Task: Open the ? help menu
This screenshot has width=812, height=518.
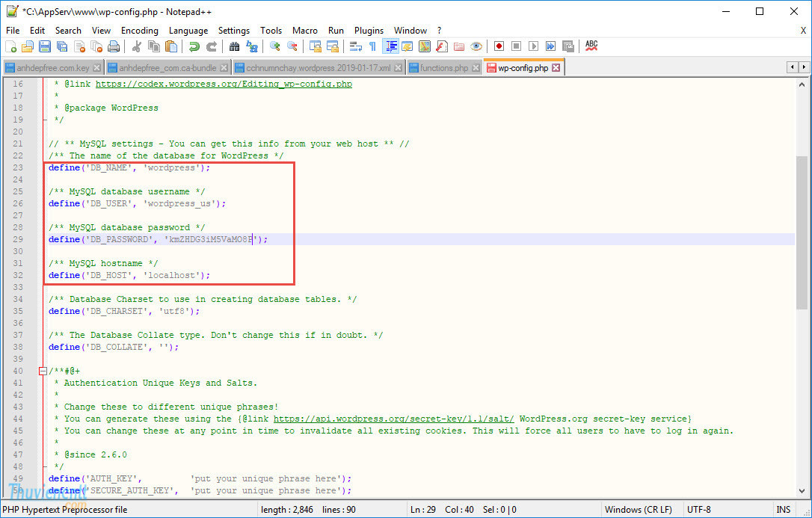Action: coord(440,31)
